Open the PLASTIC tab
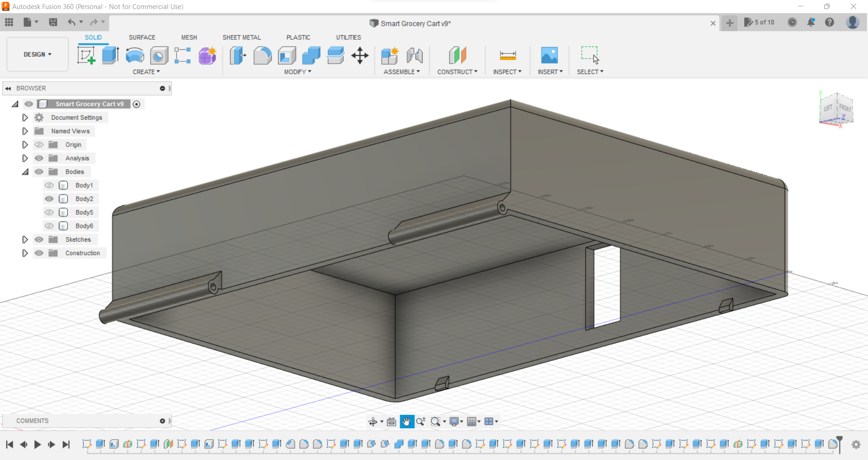This screenshot has width=868, height=460. pos(298,38)
